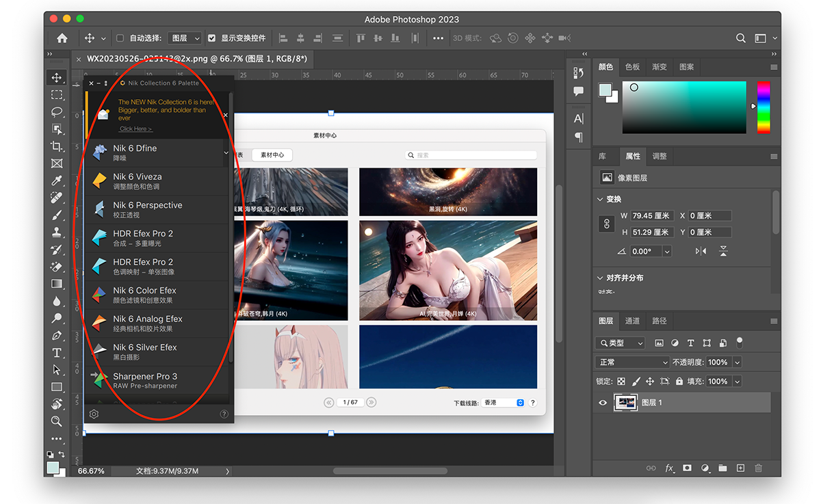Image resolution: width=821 pixels, height=504 pixels.
Task: Select the Hand tool
Action: pyautogui.click(x=57, y=404)
